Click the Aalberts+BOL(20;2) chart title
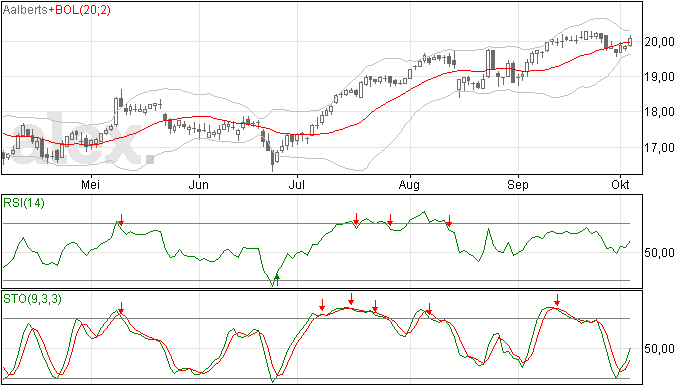Viewport: 690px width, 387px height. [57, 10]
